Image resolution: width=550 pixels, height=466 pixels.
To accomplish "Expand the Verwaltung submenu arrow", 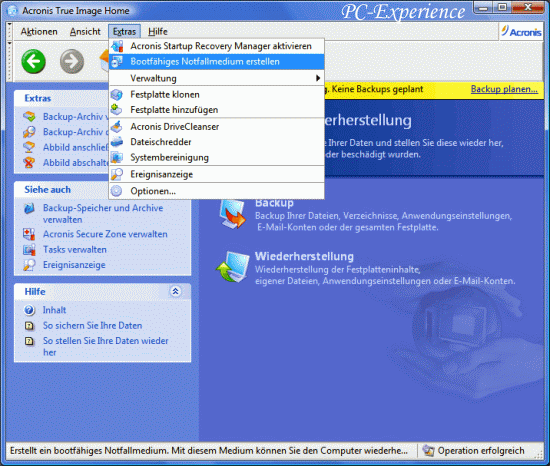I will (318, 78).
